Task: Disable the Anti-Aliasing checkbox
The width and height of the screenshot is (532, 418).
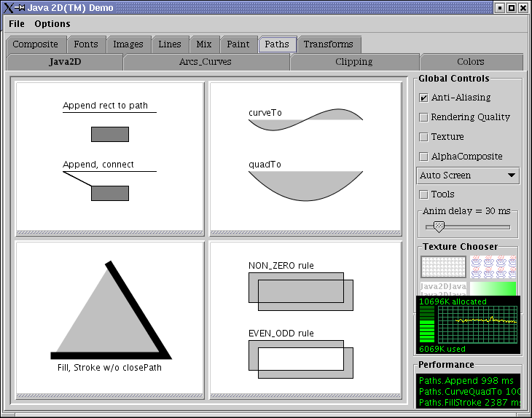Action: (x=424, y=98)
